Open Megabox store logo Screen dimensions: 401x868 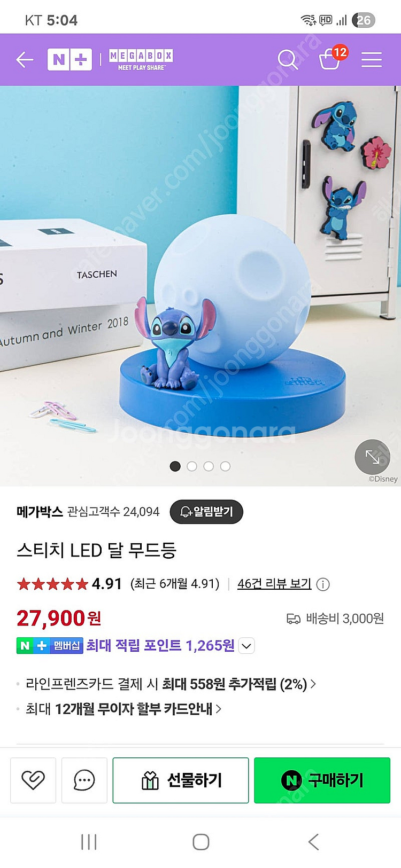(141, 60)
